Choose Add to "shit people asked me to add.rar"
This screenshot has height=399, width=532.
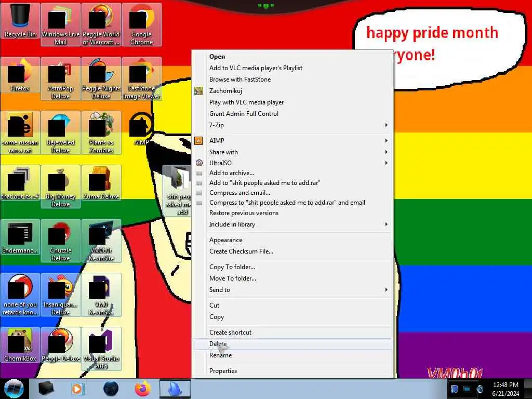[292, 183]
